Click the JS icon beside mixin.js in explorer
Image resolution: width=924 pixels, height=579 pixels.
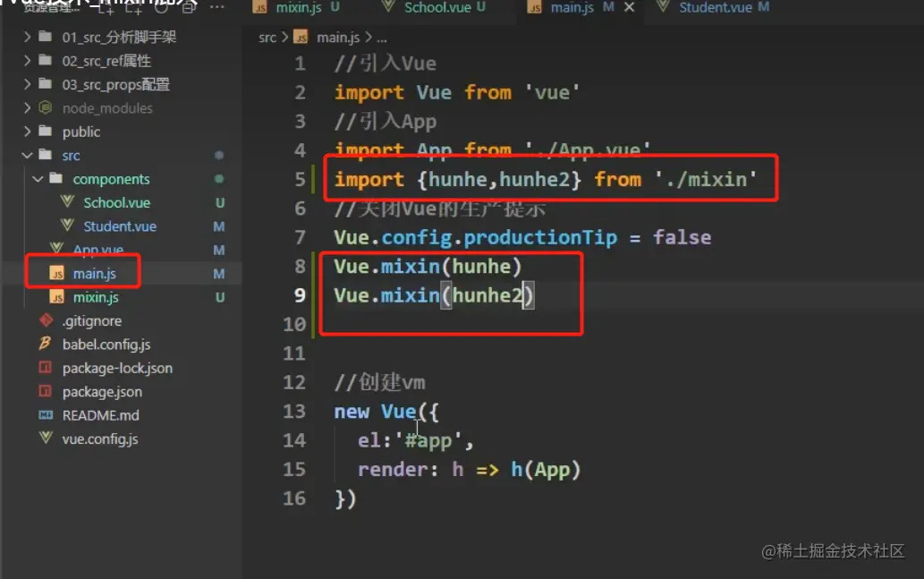(57, 297)
